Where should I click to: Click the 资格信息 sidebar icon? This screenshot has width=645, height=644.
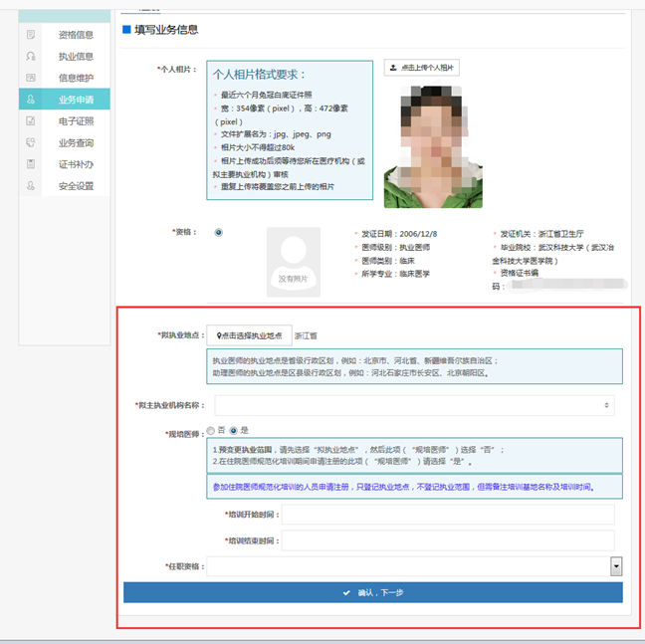pyautogui.click(x=31, y=35)
